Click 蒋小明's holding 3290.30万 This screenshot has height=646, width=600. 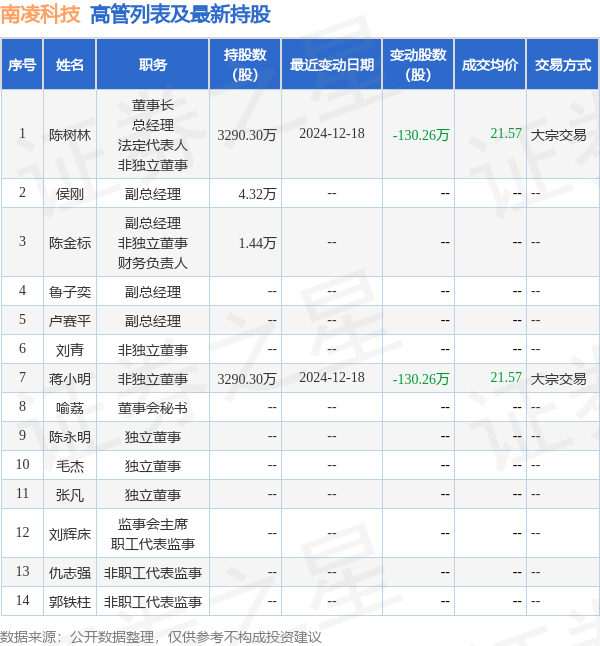[246, 379]
